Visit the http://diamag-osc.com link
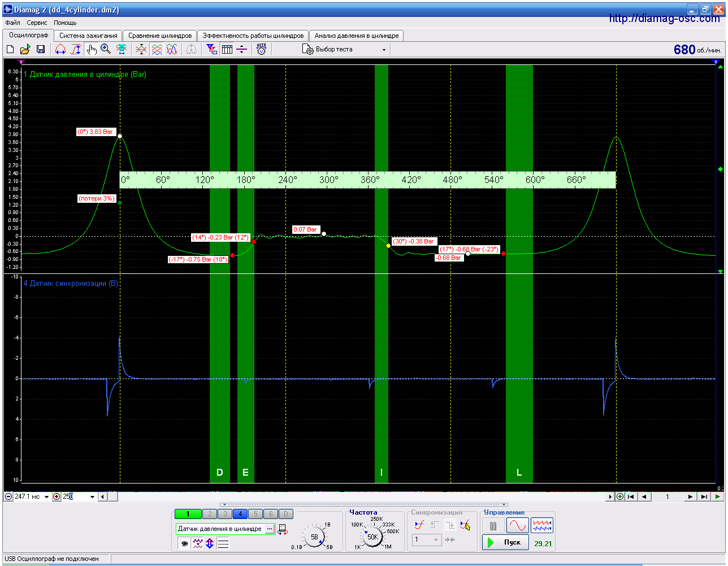Screen dimensions: 728x566 click(x=664, y=19)
